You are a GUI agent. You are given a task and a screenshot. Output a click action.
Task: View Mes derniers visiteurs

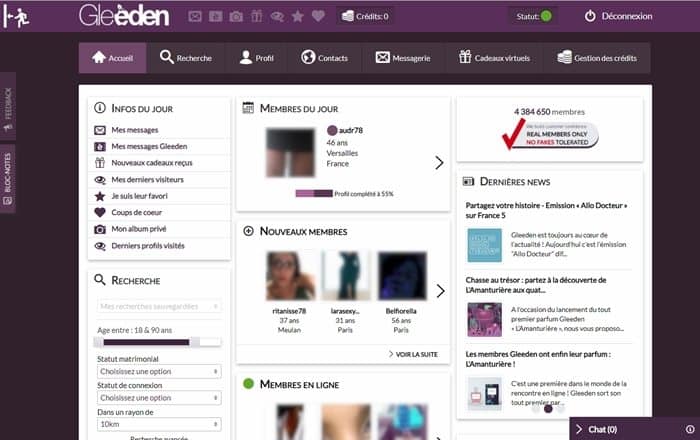click(x=147, y=179)
